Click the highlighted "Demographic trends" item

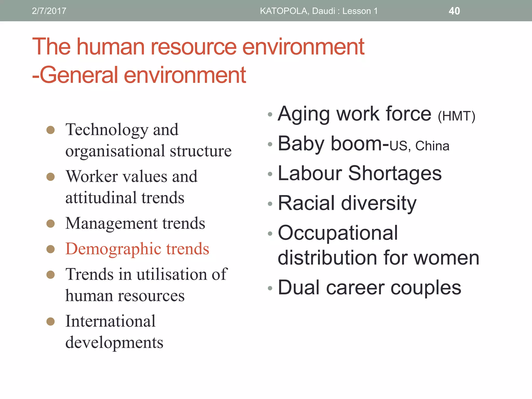137,249
